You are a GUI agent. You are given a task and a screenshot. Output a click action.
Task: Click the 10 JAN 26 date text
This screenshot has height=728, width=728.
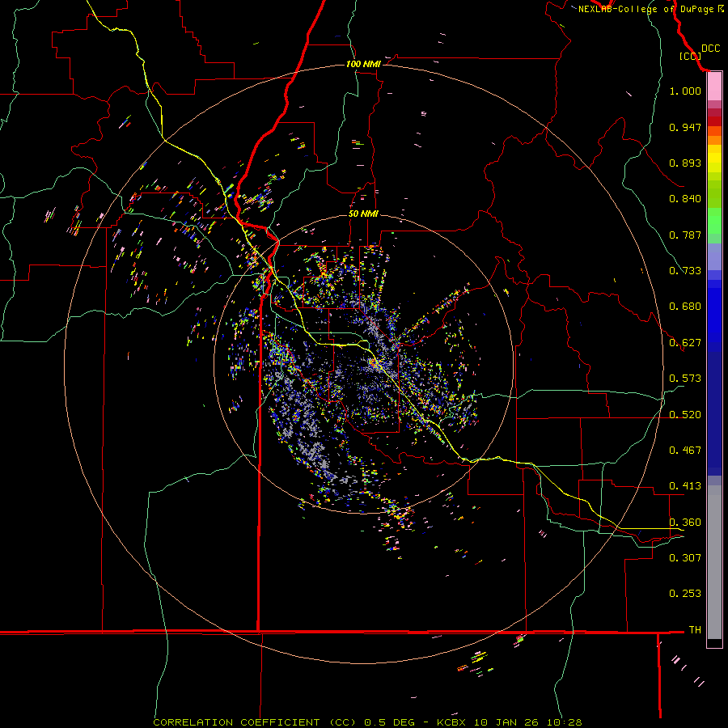[507, 722]
